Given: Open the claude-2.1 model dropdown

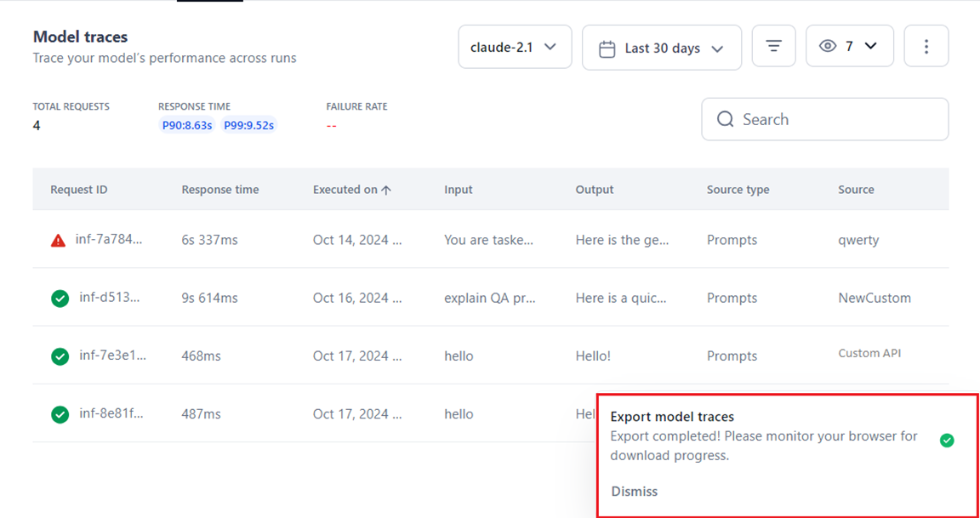Looking at the screenshot, I should point(514,47).
